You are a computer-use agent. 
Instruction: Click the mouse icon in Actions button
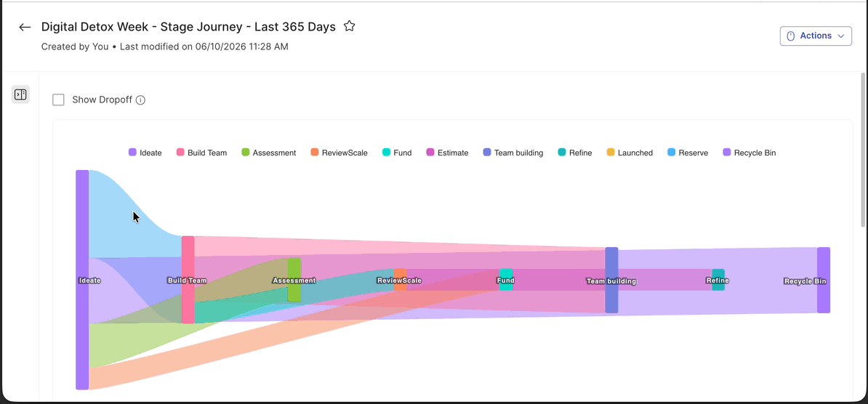790,36
